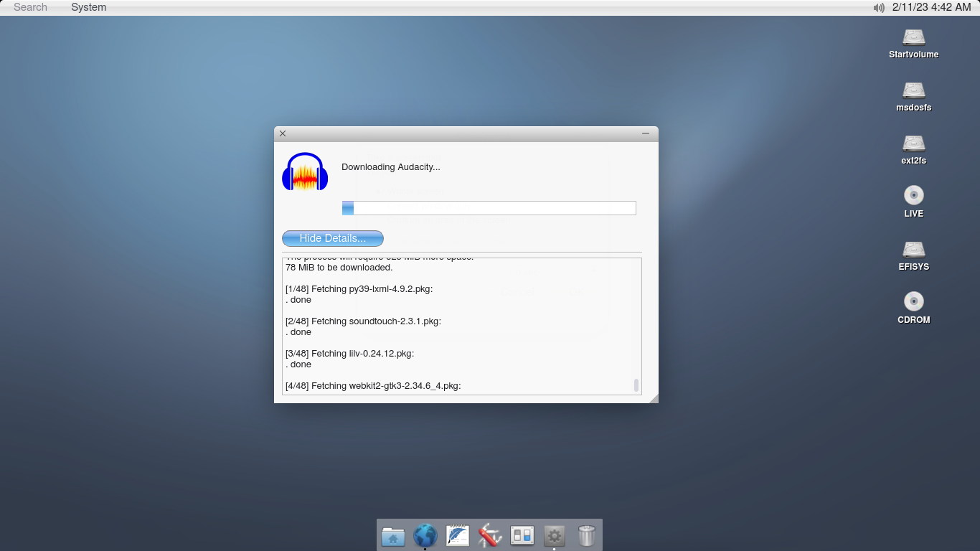Launch the globe web browser in the dock
The width and height of the screenshot is (980, 551).
tap(425, 535)
